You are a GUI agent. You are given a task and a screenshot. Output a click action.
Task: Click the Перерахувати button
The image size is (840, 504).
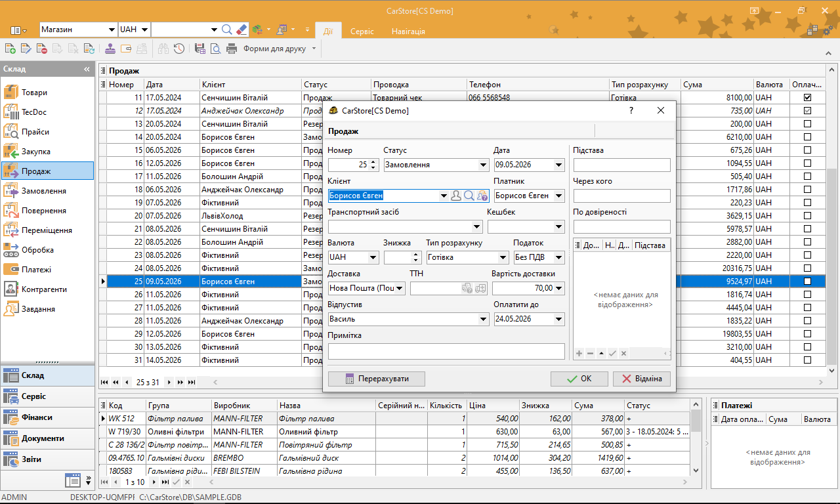pyautogui.click(x=377, y=379)
